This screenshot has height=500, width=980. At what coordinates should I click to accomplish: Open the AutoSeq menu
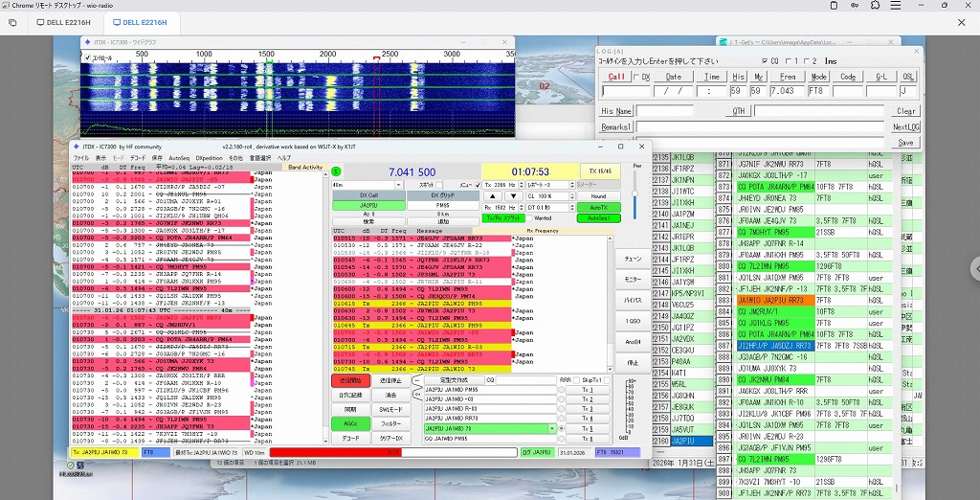[179, 157]
